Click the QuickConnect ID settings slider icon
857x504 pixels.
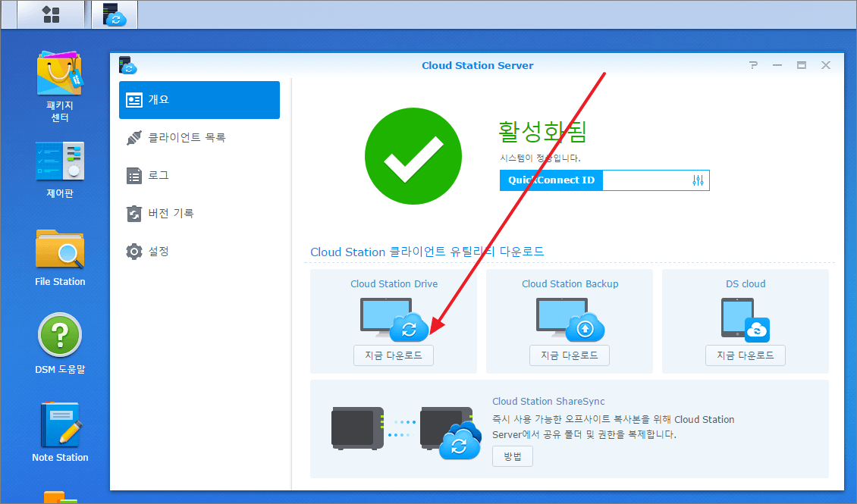coord(698,180)
